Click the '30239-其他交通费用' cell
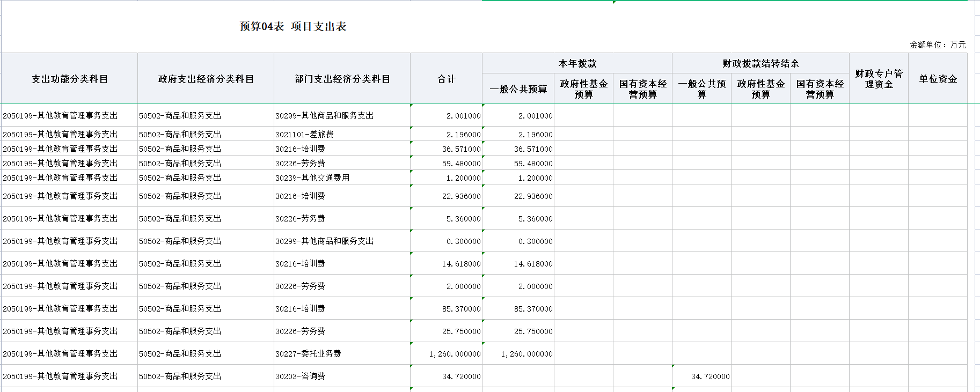Viewport: 980px width, 392px height. point(312,177)
